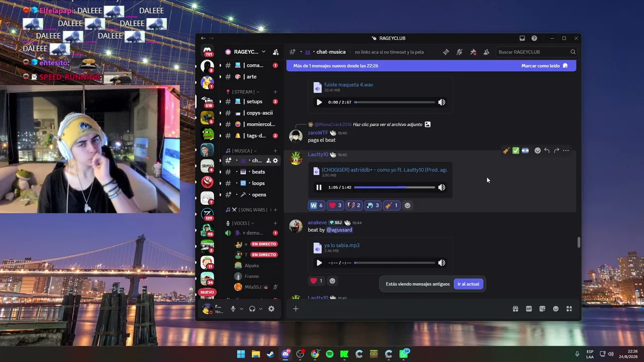Image resolution: width=644 pixels, height=362 pixels.
Task: Toggle the W reaction with count 6
Action: click(x=316, y=205)
